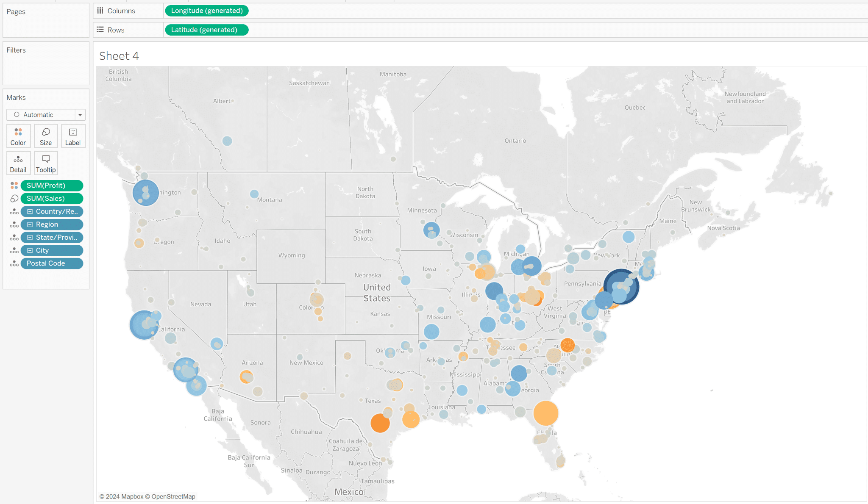Open the Label marks card
Viewport: 868px width, 504px height.
point(73,136)
